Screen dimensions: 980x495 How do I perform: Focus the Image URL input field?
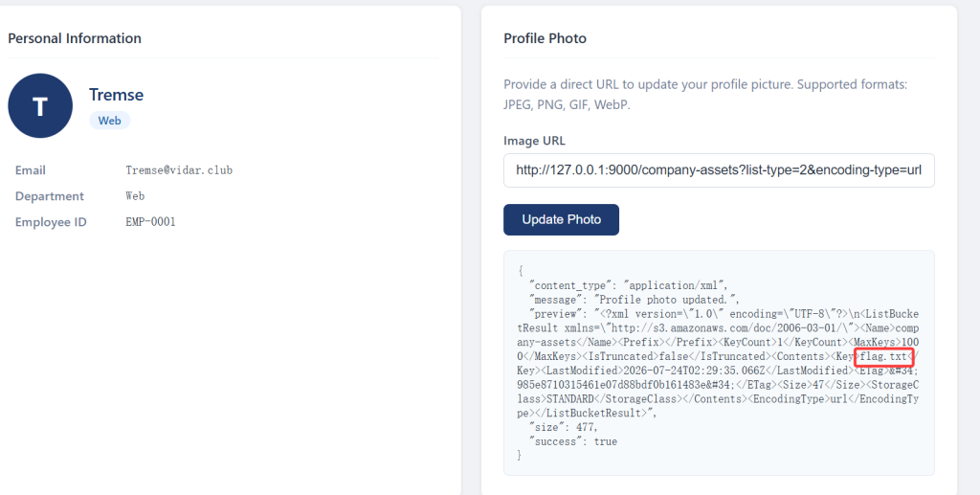tap(719, 170)
